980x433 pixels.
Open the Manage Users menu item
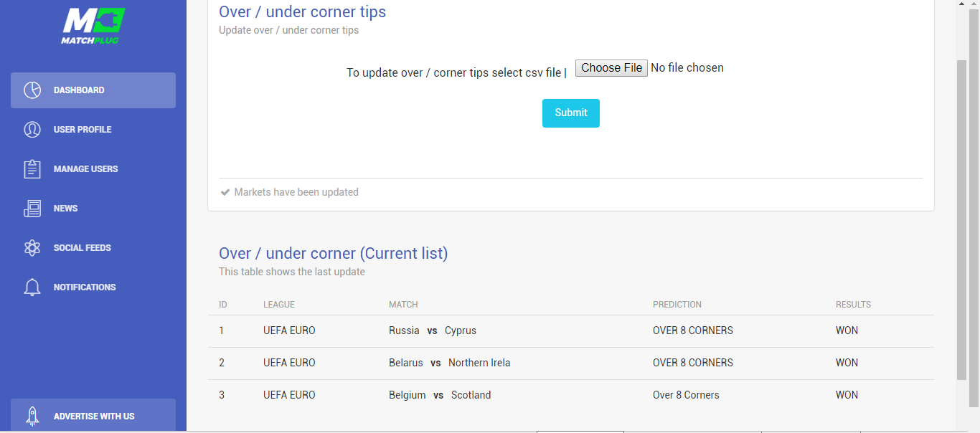click(93, 169)
